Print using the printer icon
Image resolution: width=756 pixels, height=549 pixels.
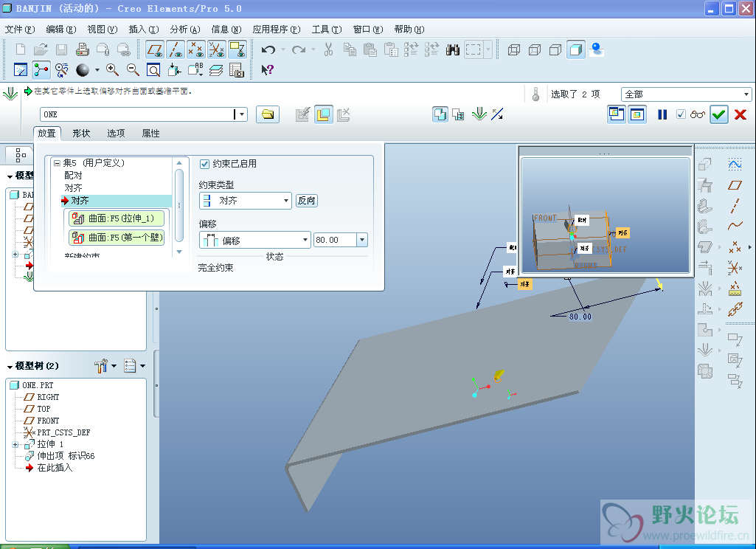(x=83, y=49)
